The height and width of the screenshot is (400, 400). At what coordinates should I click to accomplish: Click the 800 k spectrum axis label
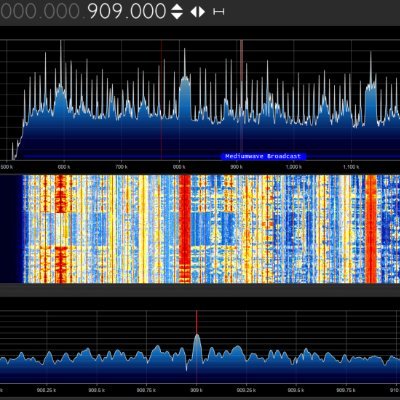[179, 166]
